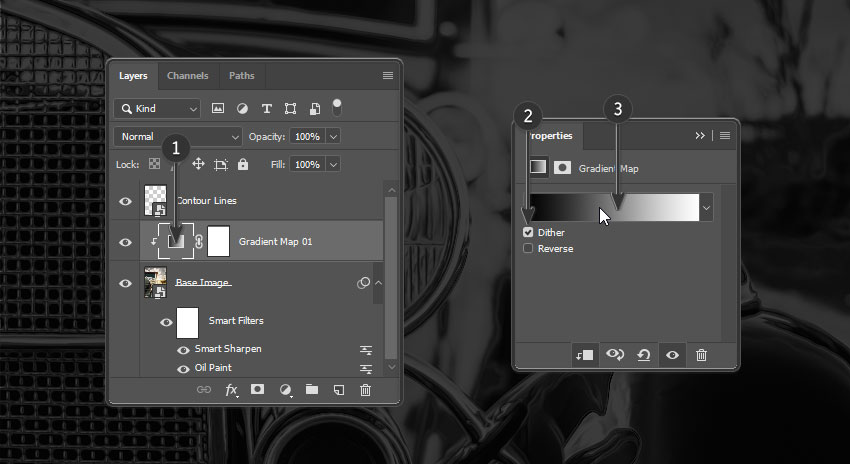850x464 pixels.
Task: Open the Properties panel menu
Action: point(725,136)
